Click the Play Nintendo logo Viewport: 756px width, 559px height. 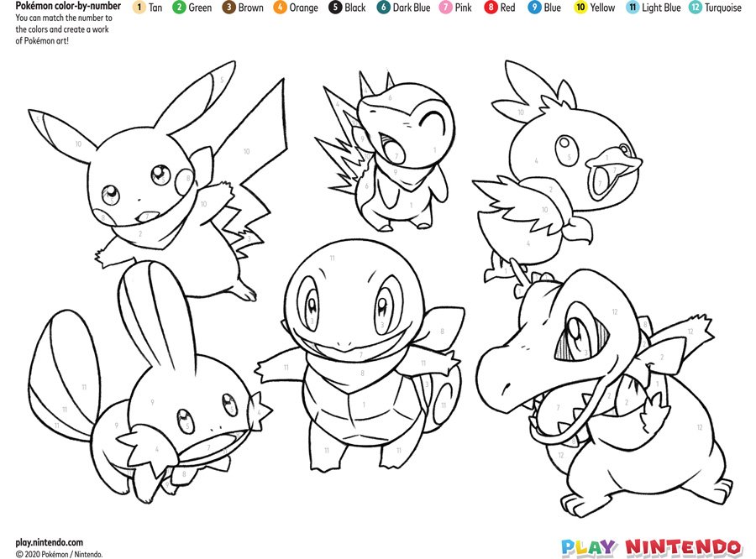tap(652, 548)
